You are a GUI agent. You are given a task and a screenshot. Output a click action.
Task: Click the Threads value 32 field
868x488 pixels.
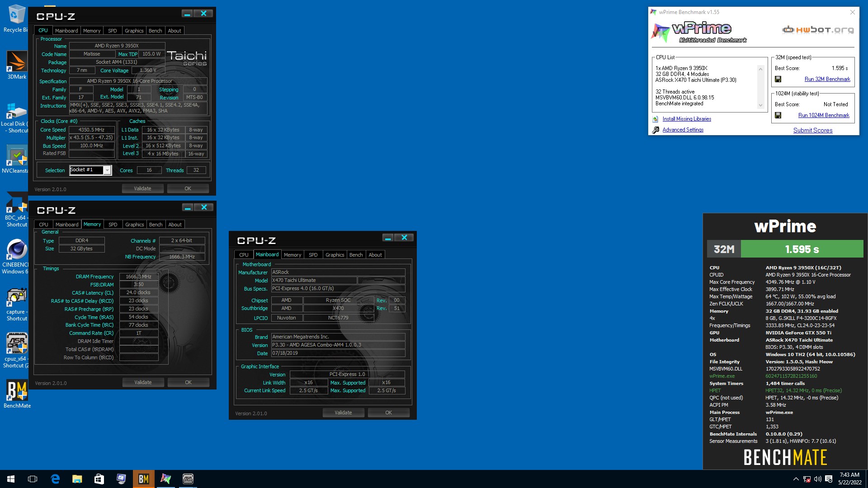[196, 170]
